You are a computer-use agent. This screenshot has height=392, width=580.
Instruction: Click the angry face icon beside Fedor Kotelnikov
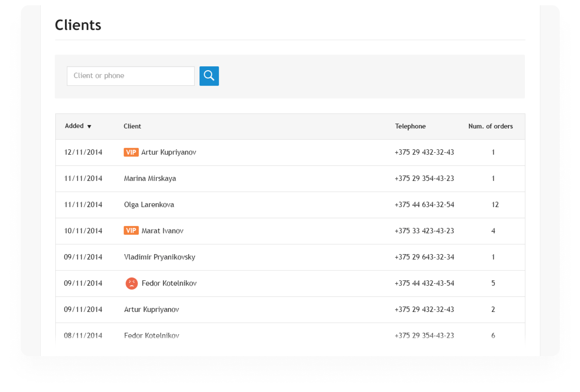pos(131,283)
